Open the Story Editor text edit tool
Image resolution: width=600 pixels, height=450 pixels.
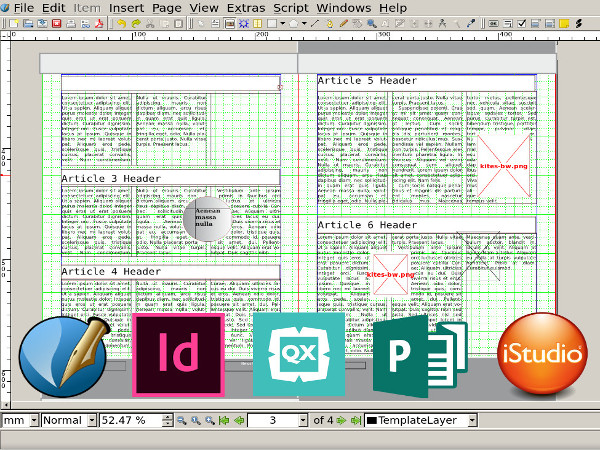tap(400, 24)
